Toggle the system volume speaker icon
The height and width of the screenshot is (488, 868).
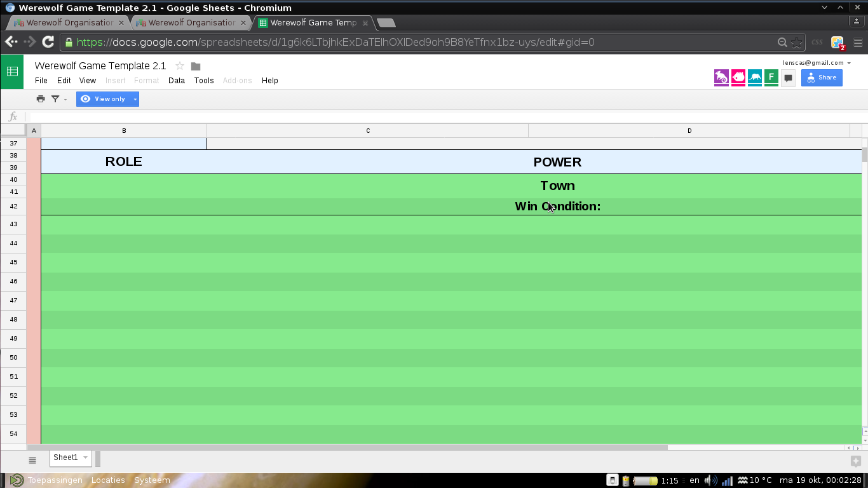pos(710,480)
